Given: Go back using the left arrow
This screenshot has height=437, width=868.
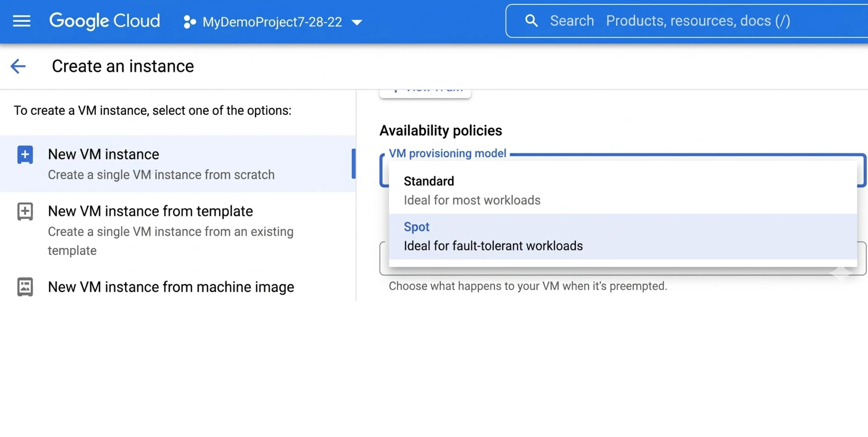Looking at the screenshot, I should point(18,66).
